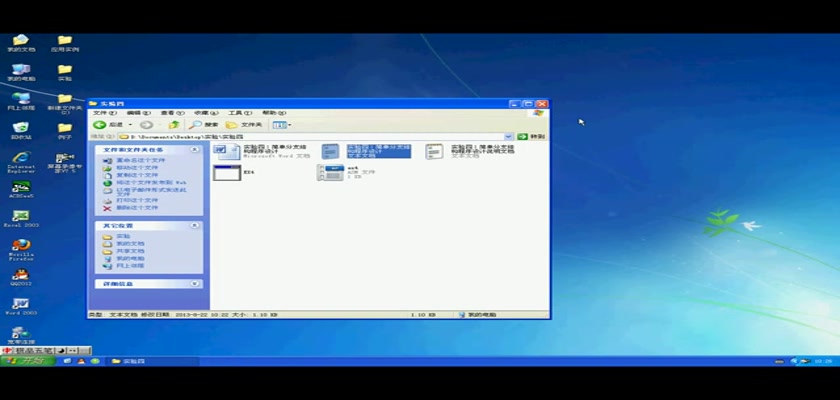
Task: Click publish this file to Web link
Action: [x=151, y=183]
